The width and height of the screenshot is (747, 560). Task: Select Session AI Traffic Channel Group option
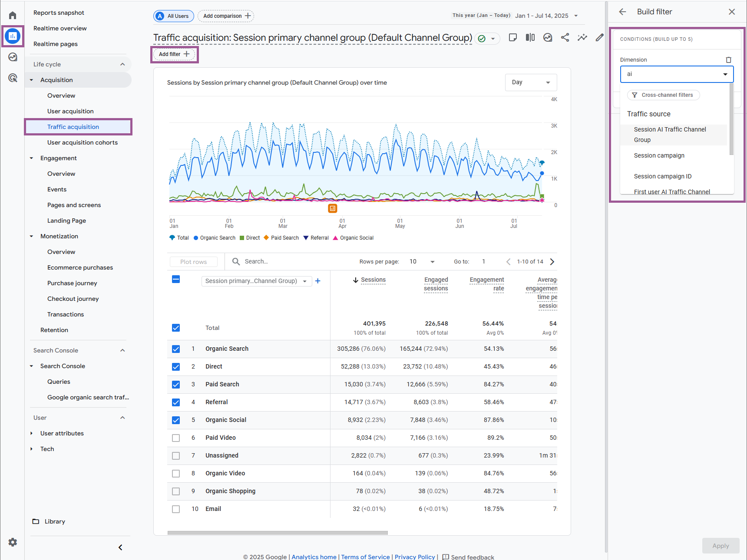(674, 135)
